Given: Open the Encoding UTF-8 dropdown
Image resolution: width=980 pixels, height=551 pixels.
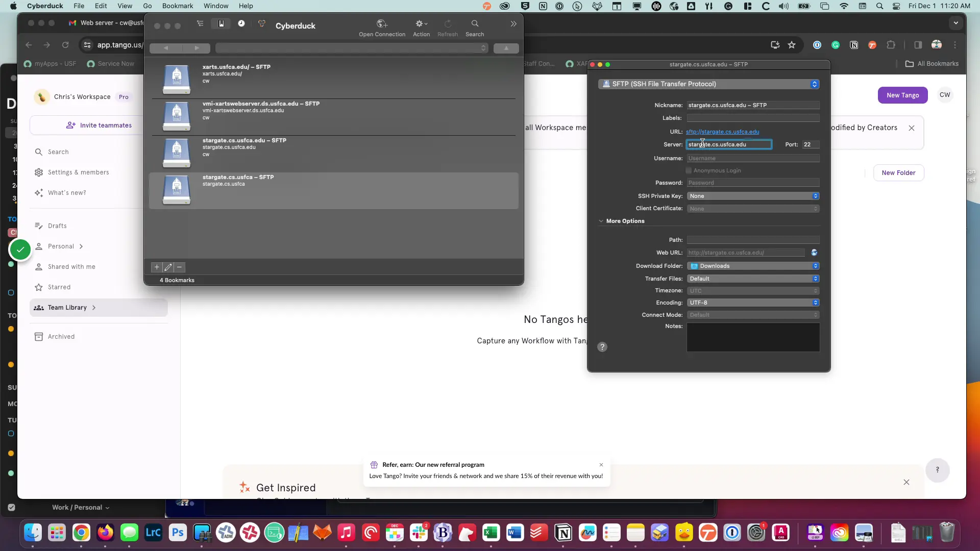Looking at the screenshot, I should [x=753, y=303].
